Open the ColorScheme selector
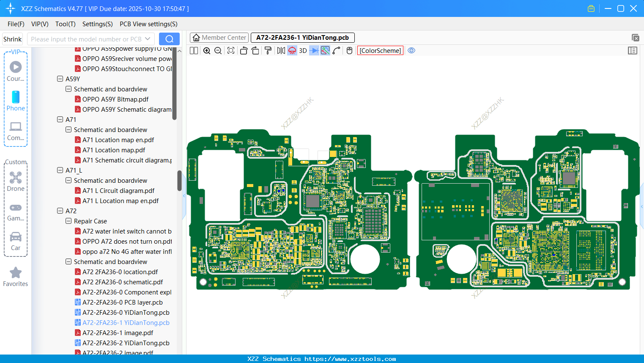 380,50
